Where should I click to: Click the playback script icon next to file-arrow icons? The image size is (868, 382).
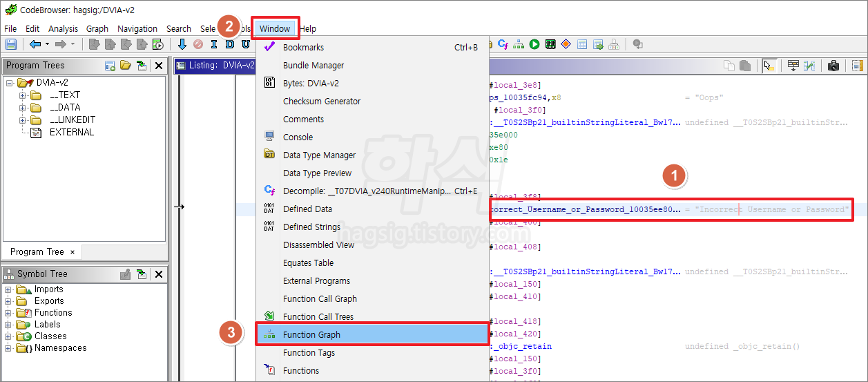(157, 44)
